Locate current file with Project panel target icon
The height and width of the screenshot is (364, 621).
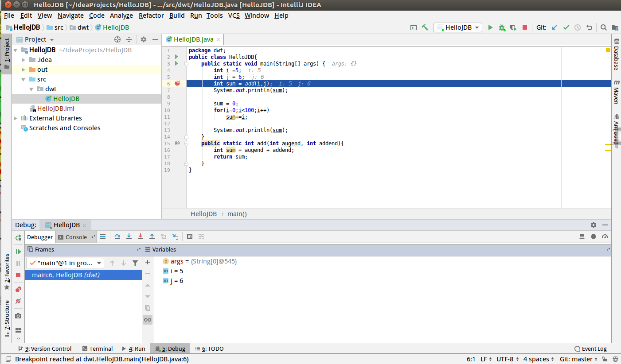(117, 39)
